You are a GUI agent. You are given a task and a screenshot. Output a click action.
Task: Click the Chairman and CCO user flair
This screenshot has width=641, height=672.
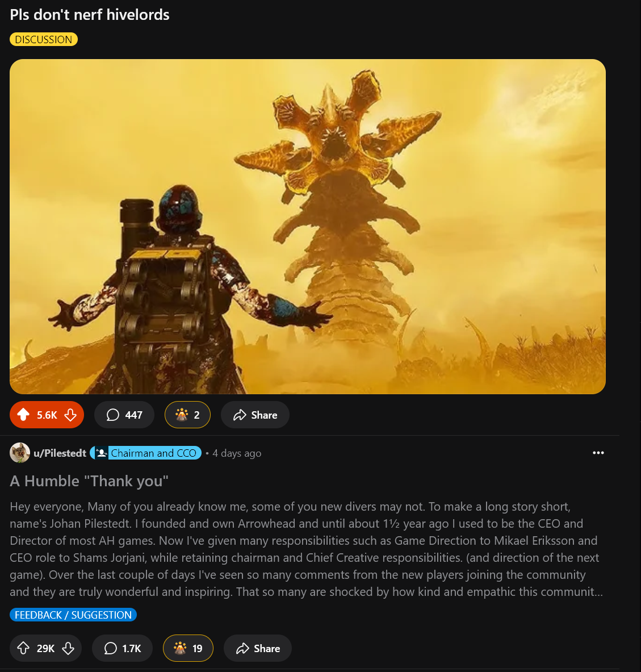tap(146, 453)
